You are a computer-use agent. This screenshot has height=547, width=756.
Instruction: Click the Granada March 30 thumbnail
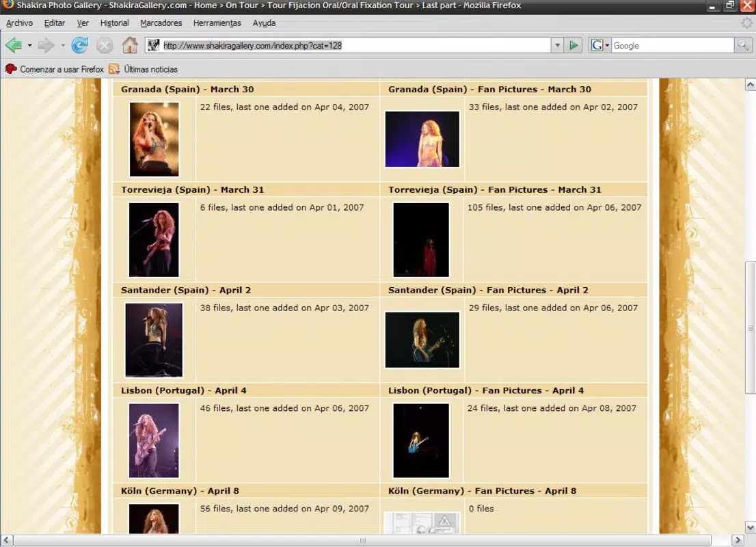coord(154,139)
